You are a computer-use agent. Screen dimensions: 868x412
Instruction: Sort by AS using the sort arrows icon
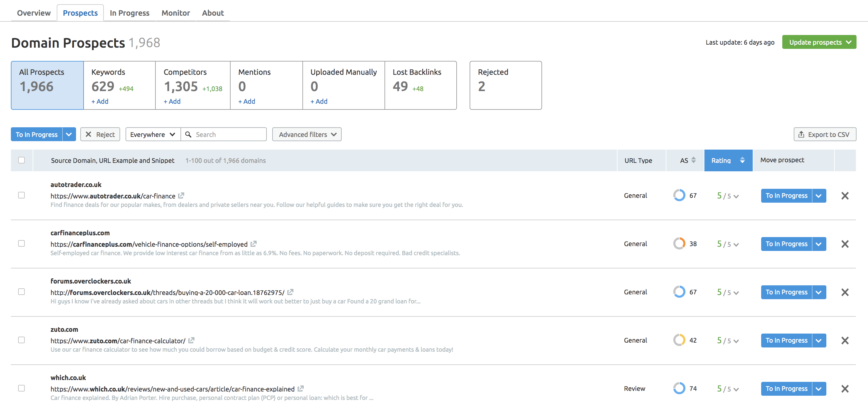[693, 160]
